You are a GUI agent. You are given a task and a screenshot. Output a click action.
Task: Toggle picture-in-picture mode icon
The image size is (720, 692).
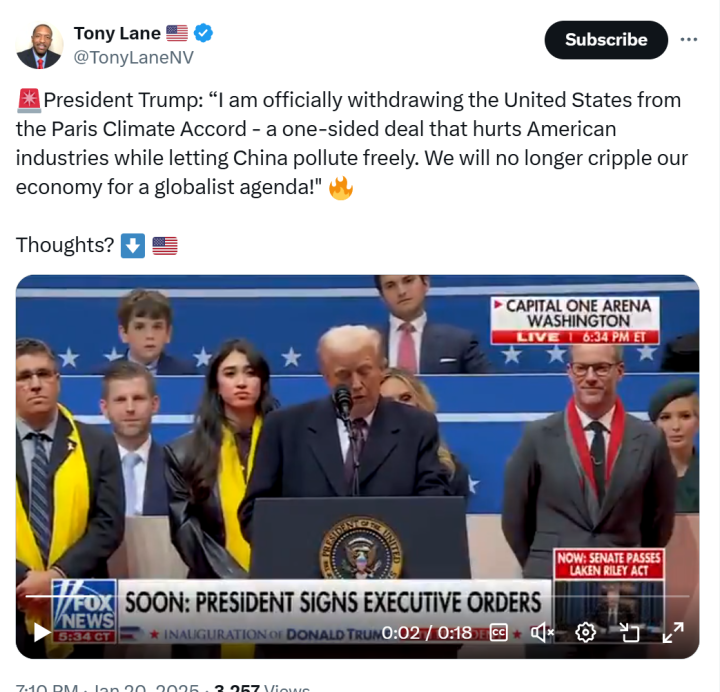629,633
